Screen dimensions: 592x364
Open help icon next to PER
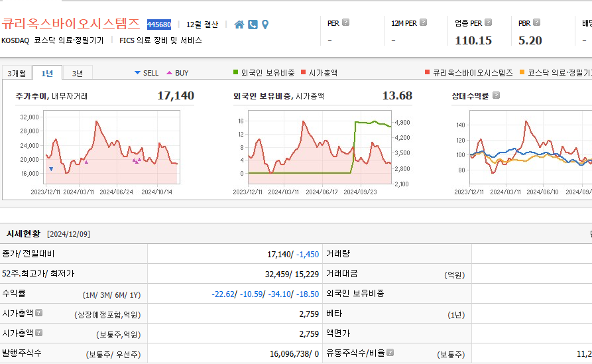point(346,23)
